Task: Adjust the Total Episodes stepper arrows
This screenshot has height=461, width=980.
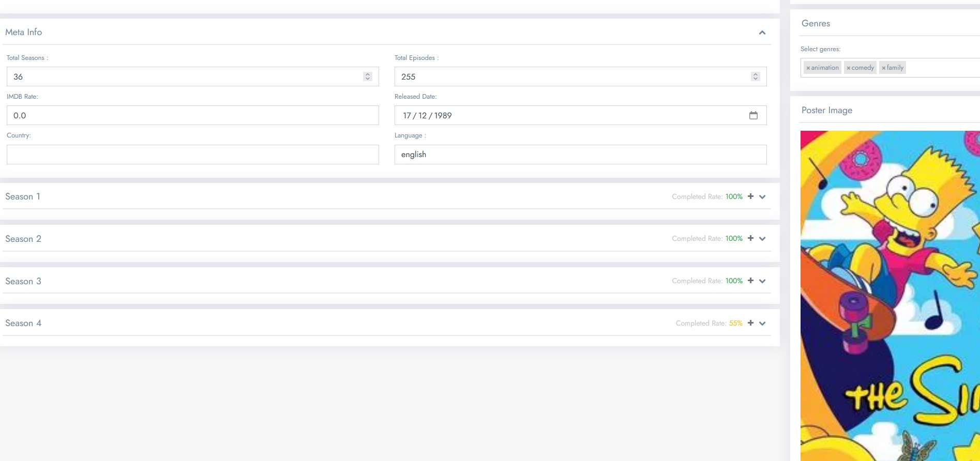Action: pyautogui.click(x=755, y=76)
